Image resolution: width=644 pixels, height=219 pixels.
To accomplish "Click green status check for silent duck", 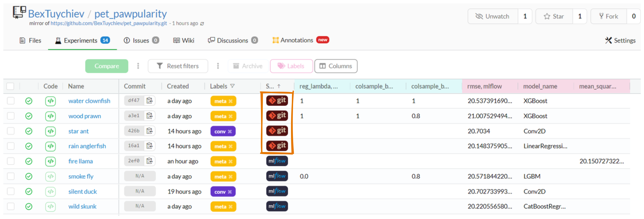I will pos(29,191).
